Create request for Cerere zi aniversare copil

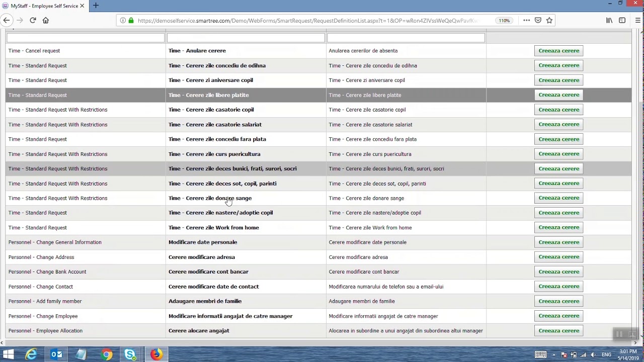558,80
